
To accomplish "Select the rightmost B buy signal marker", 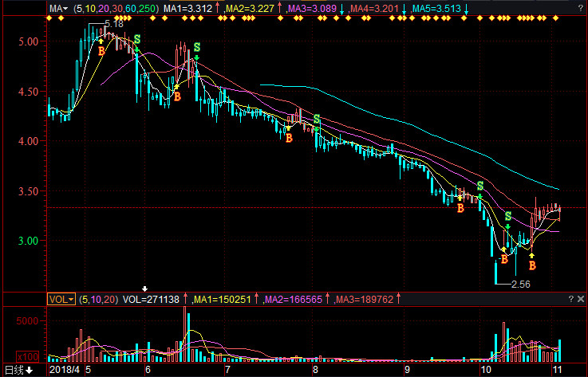I will 532,265.
